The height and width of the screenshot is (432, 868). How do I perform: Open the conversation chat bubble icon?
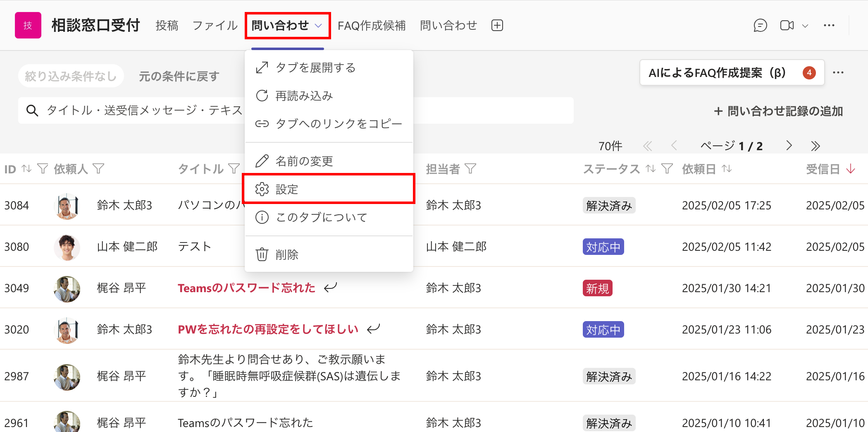tap(760, 25)
